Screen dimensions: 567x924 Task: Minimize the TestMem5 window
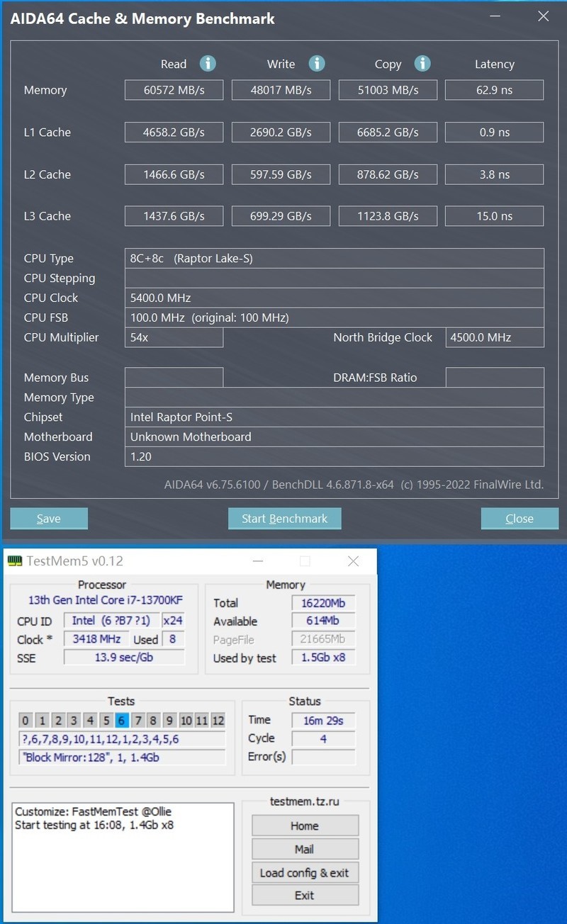point(258,560)
